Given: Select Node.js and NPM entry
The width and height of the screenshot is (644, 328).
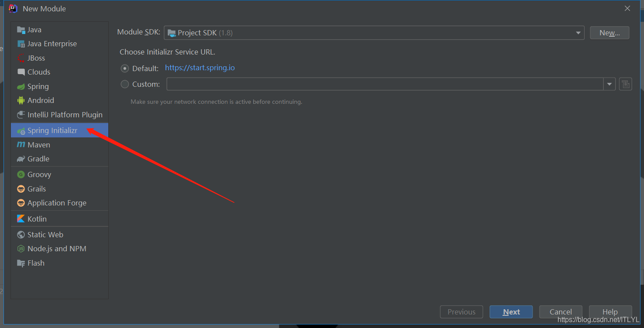Looking at the screenshot, I should click(x=59, y=249).
